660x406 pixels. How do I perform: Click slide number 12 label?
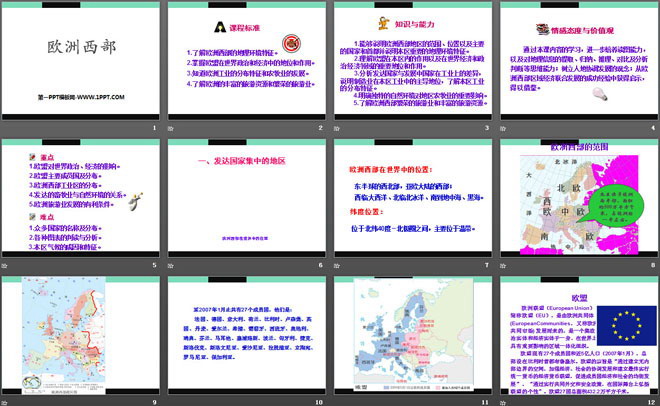point(652,402)
